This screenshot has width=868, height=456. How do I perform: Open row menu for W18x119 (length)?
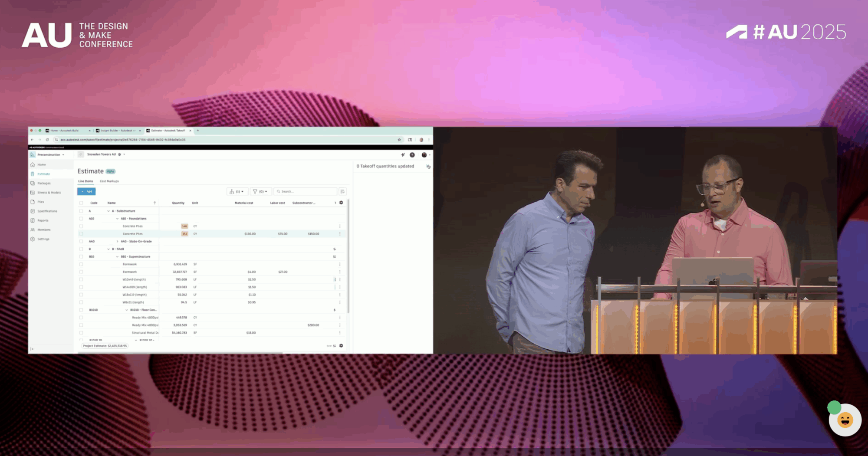pos(340,295)
